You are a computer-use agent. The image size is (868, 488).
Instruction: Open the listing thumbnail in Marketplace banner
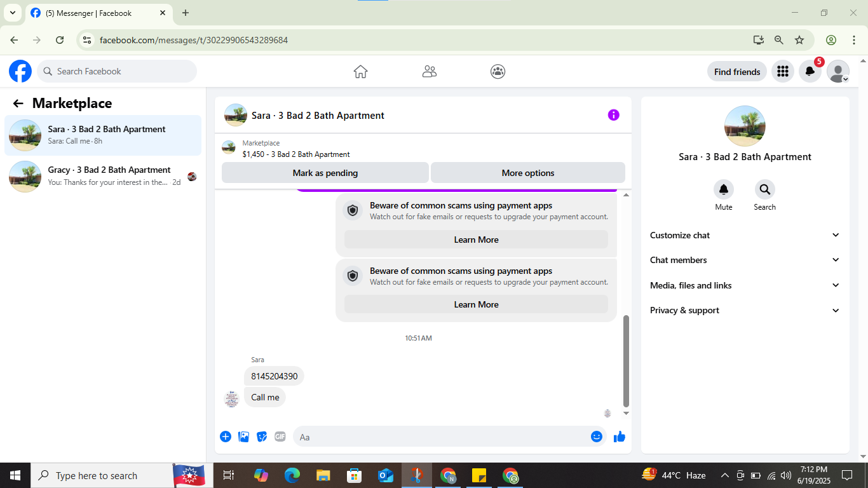tap(229, 148)
